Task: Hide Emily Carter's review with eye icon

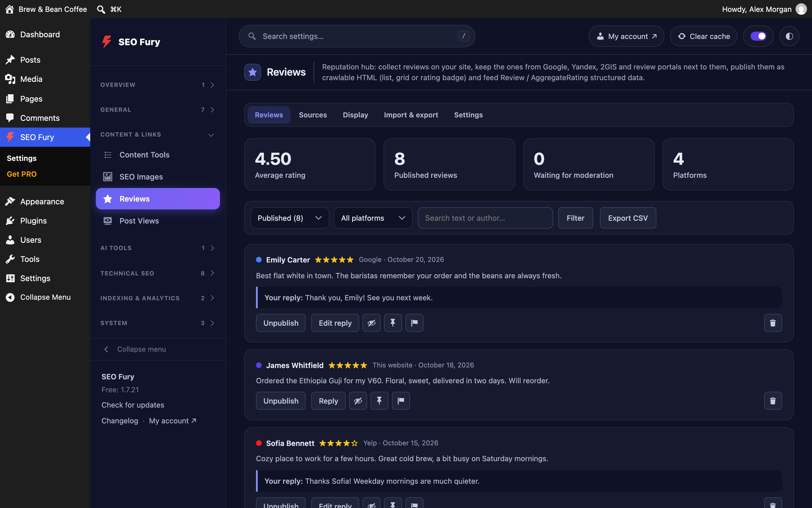Action: click(x=371, y=323)
